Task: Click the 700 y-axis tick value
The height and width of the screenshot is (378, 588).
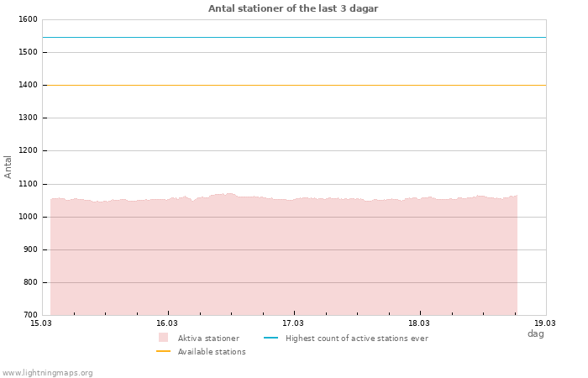Action: (30, 315)
